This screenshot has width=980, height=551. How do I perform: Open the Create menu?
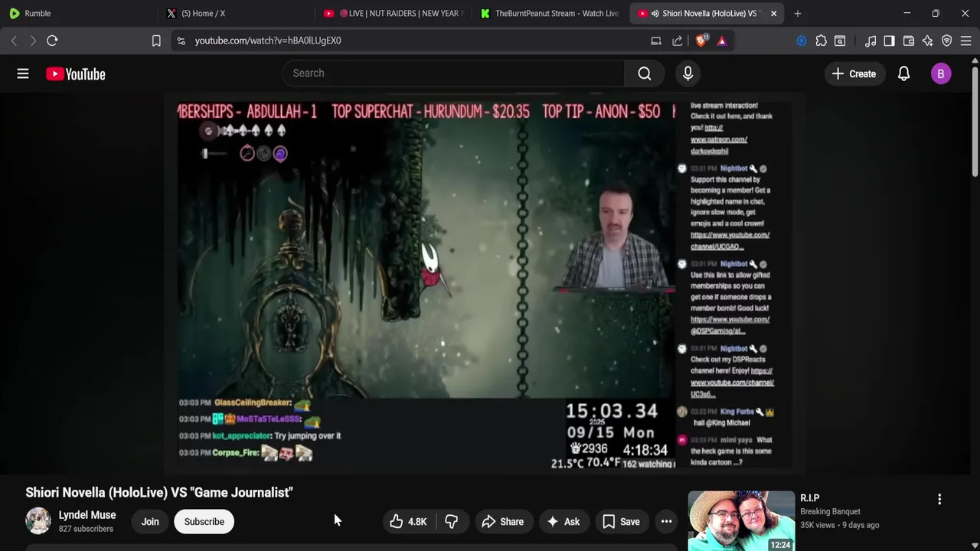click(854, 73)
